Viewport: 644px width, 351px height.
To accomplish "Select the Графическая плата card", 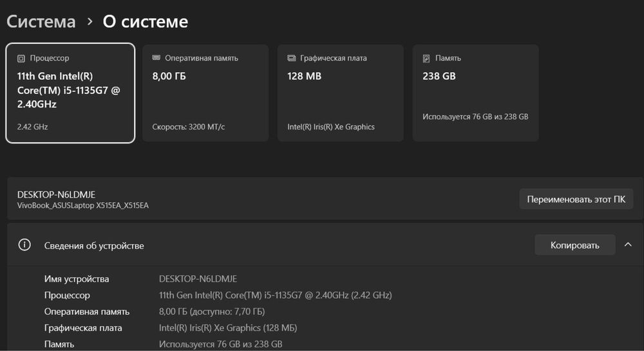I will pyautogui.click(x=341, y=93).
